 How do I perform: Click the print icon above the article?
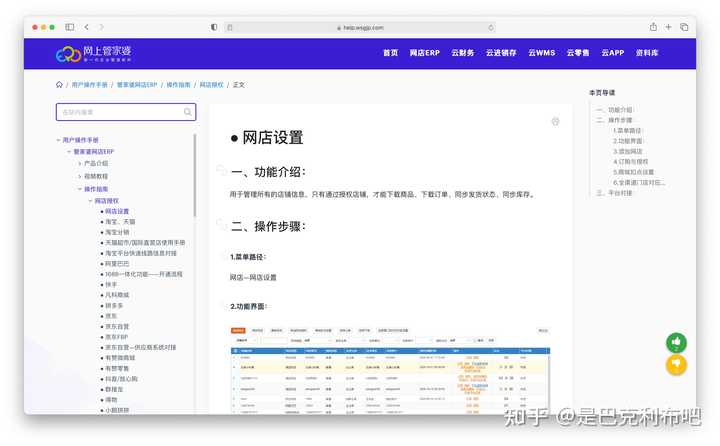(x=555, y=121)
